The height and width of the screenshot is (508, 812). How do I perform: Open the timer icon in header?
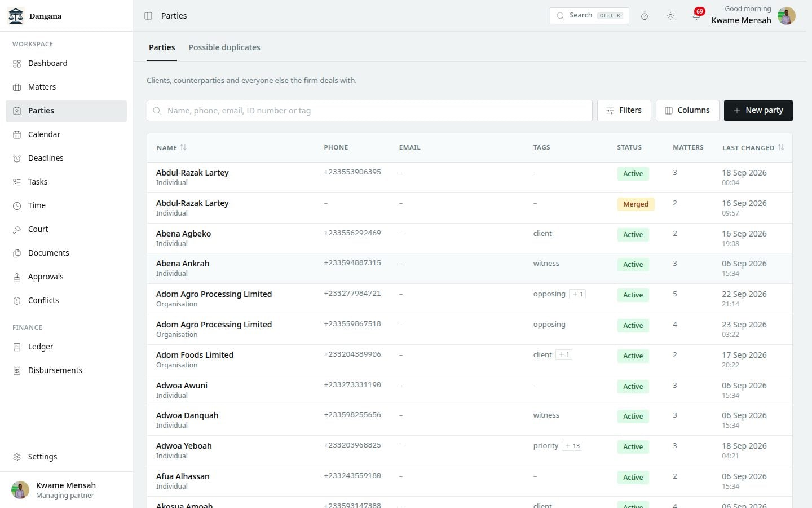click(x=645, y=16)
